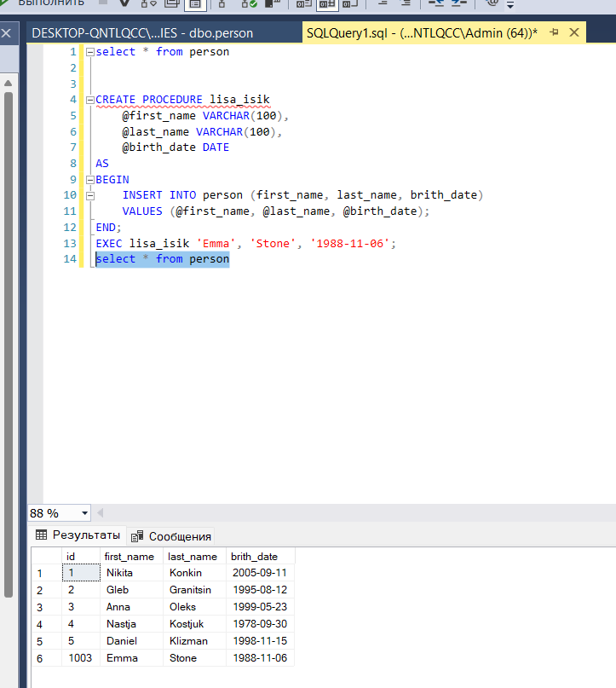
Task: Open the 88 % zoom dropdown
Action: [x=84, y=513]
